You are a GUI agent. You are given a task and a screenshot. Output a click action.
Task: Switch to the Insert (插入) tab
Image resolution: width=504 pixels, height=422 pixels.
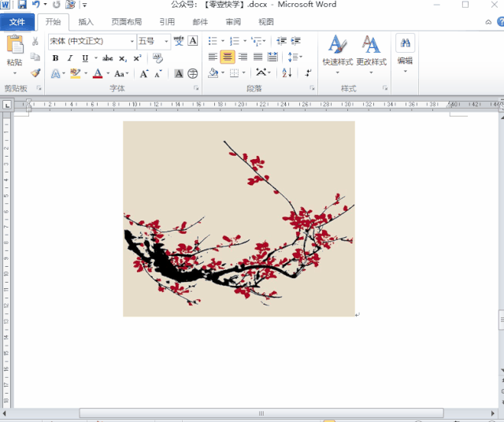click(x=86, y=22)
